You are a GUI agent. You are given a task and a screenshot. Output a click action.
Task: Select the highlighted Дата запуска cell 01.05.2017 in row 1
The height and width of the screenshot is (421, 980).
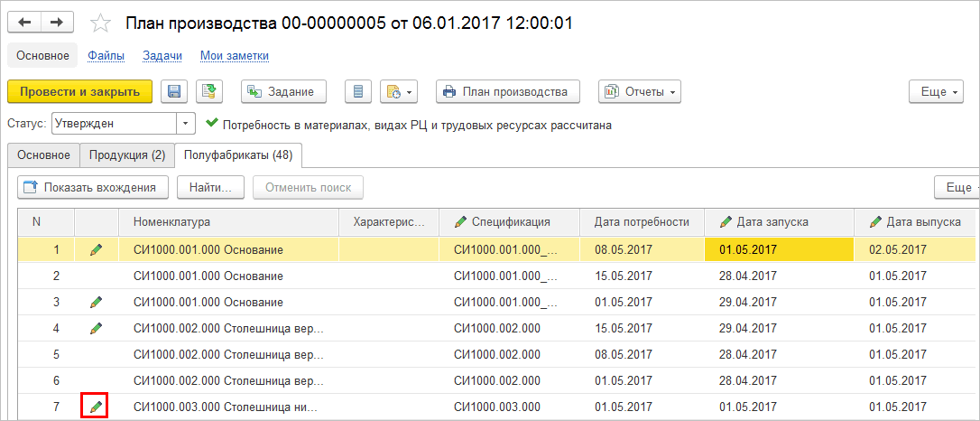[x=780, y=249]
